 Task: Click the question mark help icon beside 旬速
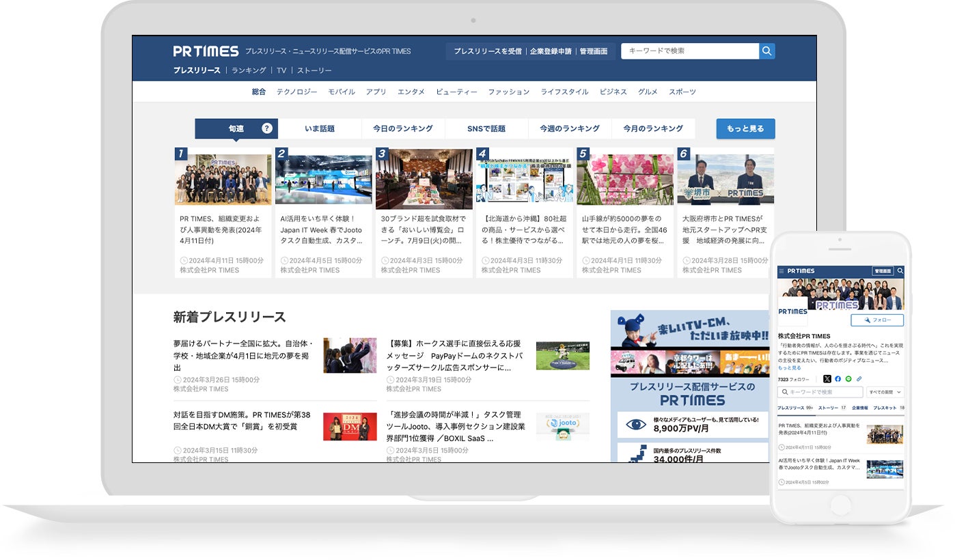point(267,128)
